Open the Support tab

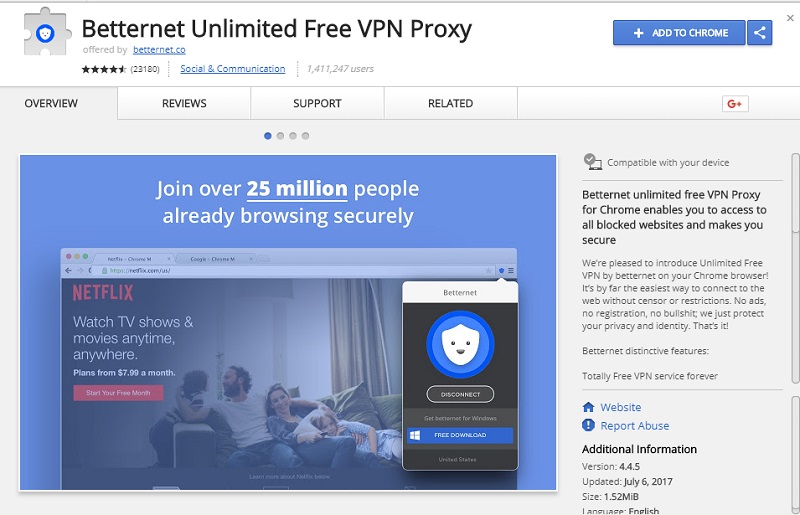317,103
